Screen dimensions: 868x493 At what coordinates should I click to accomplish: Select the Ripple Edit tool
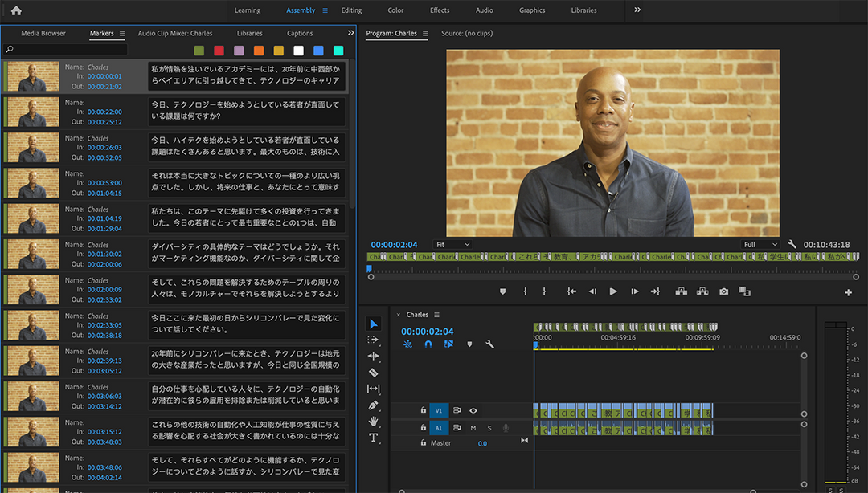(x=374, y=356)
